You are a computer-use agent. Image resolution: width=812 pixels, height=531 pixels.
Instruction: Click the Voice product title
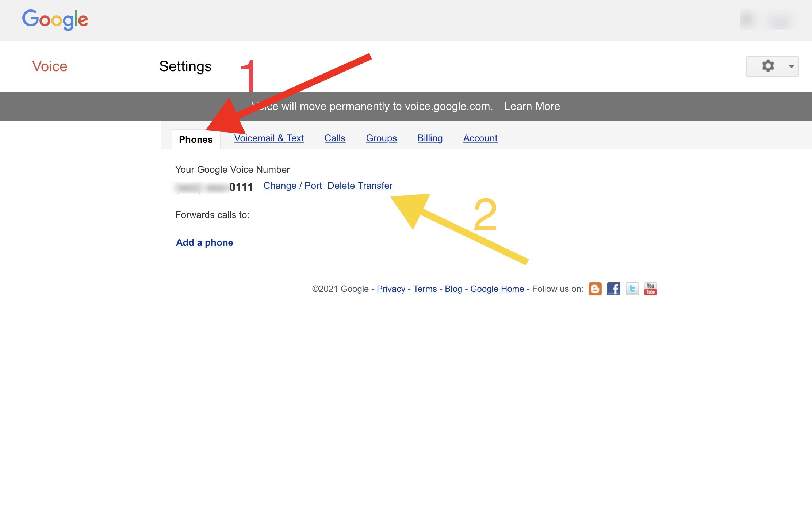tap(50, 66)
